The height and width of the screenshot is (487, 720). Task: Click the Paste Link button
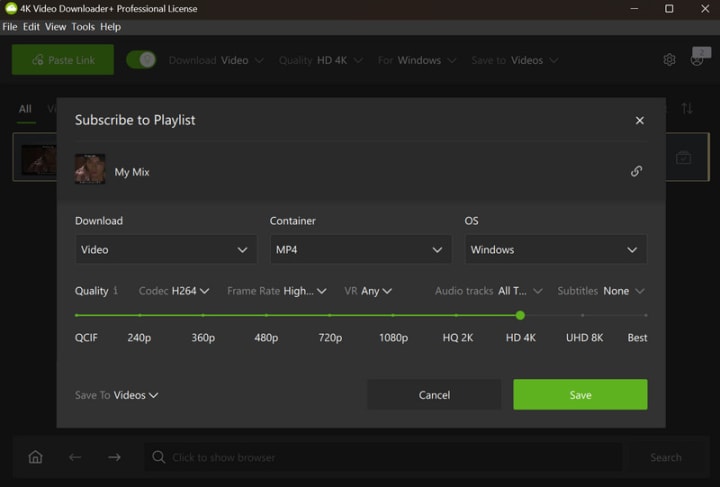pyautogui.click(x=63, y=60)
